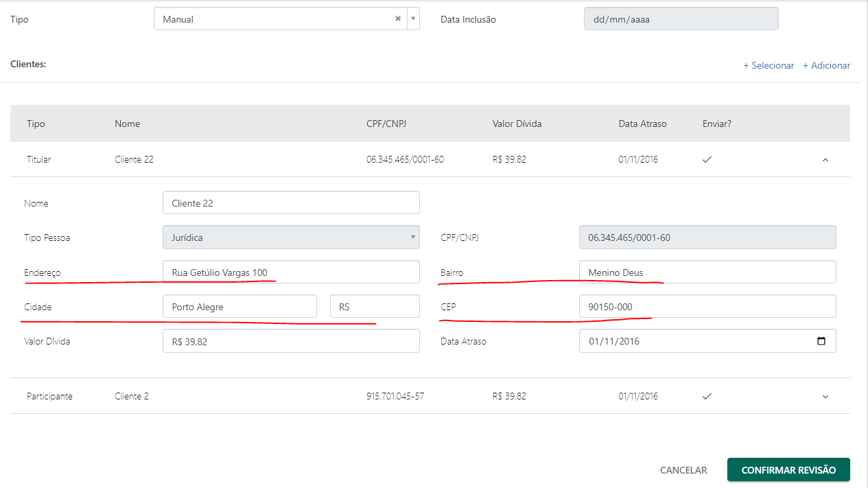Click CONFIRMAR REVISÃO button
This screenshot has width=868, height=488.
click(x=788, y=469)
